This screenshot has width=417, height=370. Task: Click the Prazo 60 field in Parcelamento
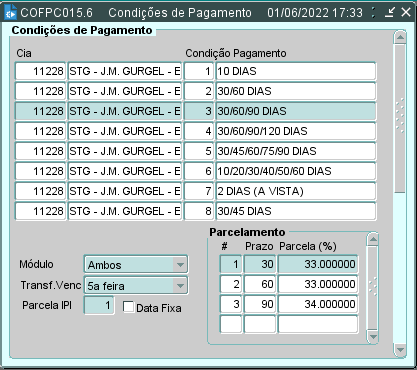point(260,284)
